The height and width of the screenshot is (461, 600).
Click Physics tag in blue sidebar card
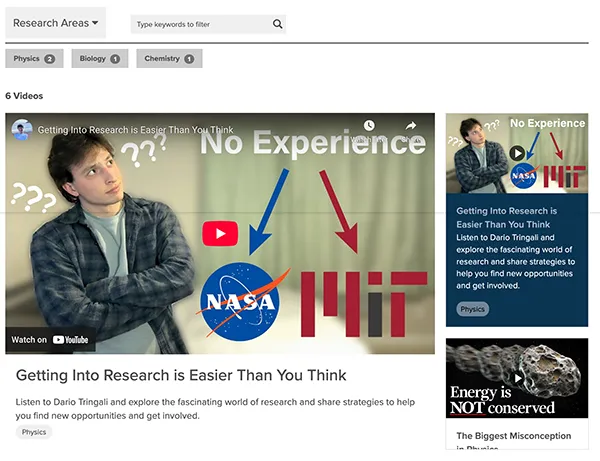point(472,309)
